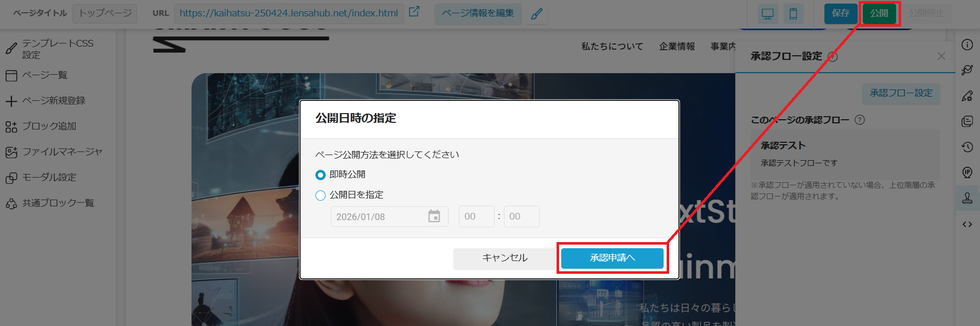Screen dimensions: 980x326
Task: Open the code brackets icon in sidebar
Action: click(967, 224)
